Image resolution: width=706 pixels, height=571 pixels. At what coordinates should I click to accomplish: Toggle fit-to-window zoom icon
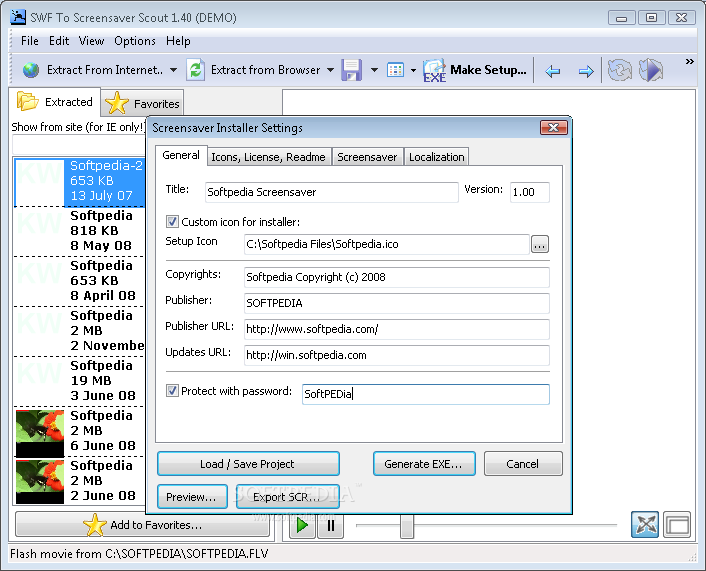[645, 525]
